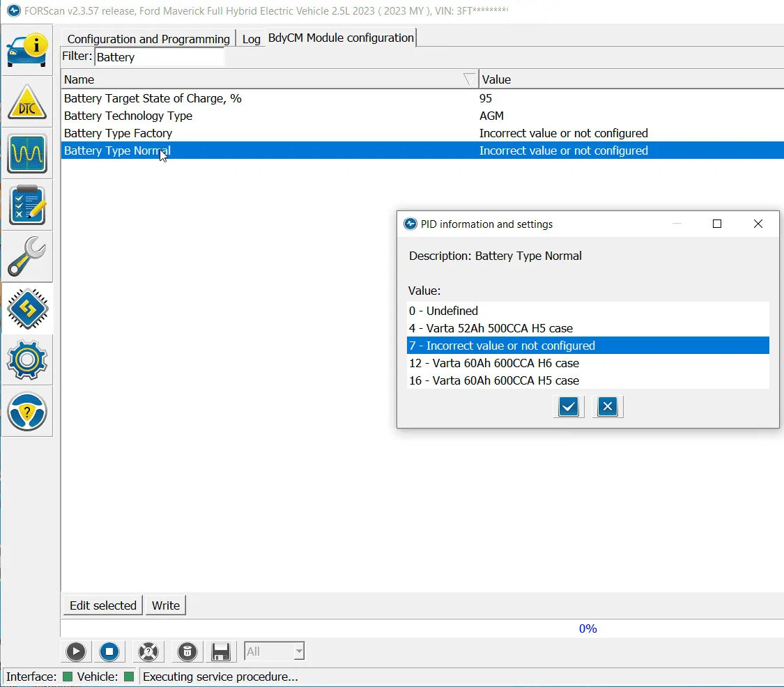Screen dimensions: 784x687
Task: Open the oscilloscope dashboard section
Action: 27,153
